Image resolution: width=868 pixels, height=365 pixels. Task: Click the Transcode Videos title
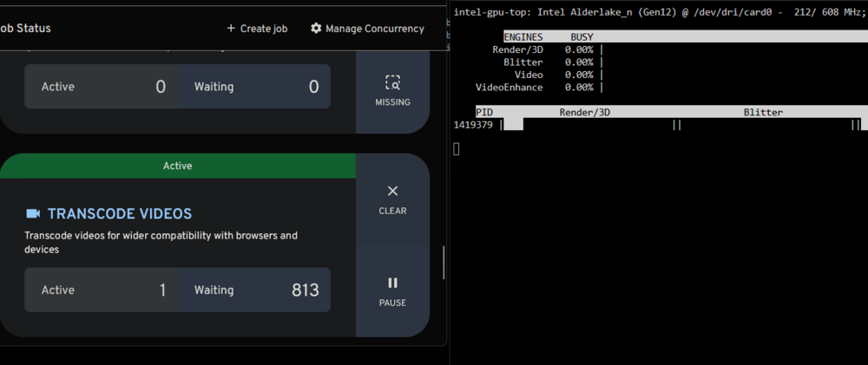point(120,214)
